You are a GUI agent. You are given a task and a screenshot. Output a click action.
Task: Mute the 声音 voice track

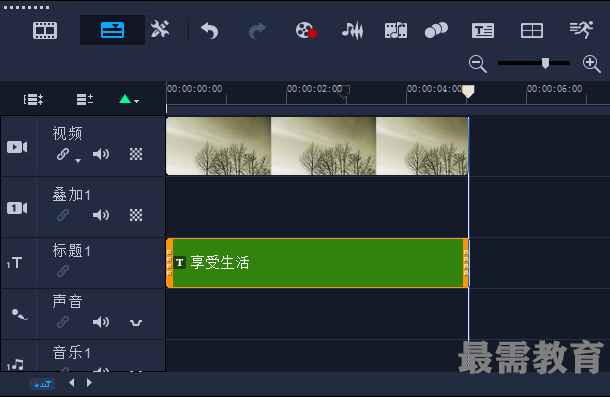click(x=101, y=322)
